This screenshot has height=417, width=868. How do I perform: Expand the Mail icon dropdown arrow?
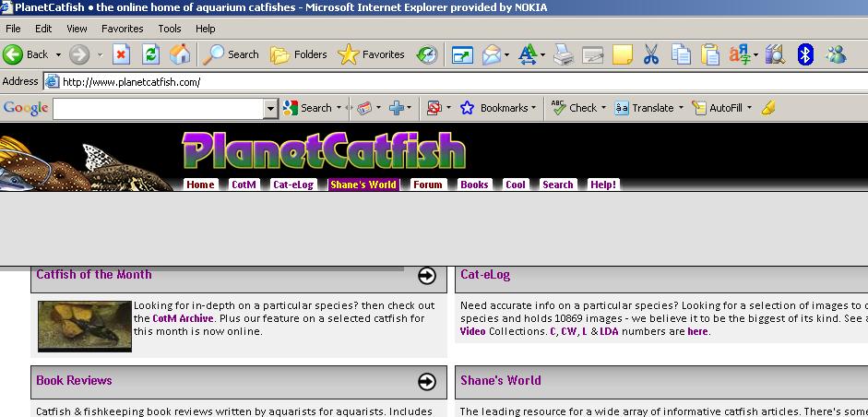click(x=506, y=54)
